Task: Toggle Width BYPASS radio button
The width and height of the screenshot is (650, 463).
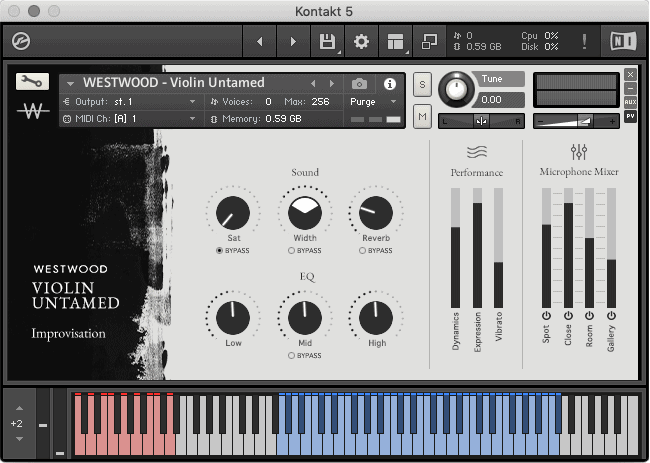Action: [x=291, y=250]
